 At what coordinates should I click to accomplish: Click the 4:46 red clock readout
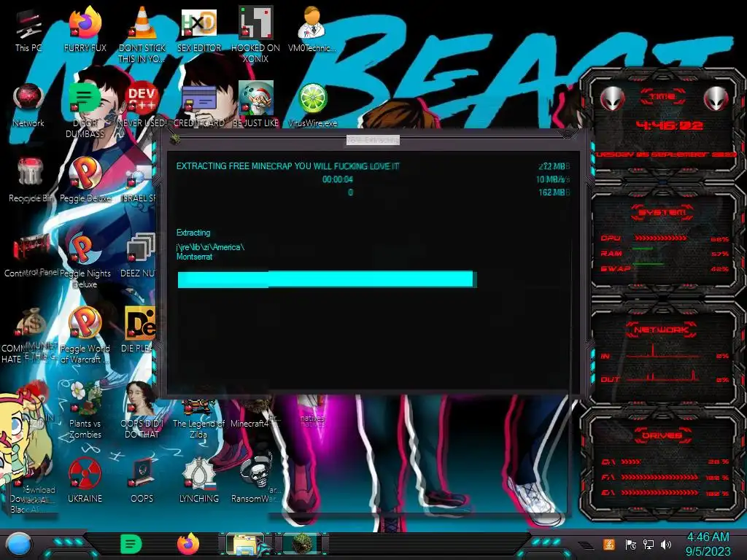pos(670,125)
